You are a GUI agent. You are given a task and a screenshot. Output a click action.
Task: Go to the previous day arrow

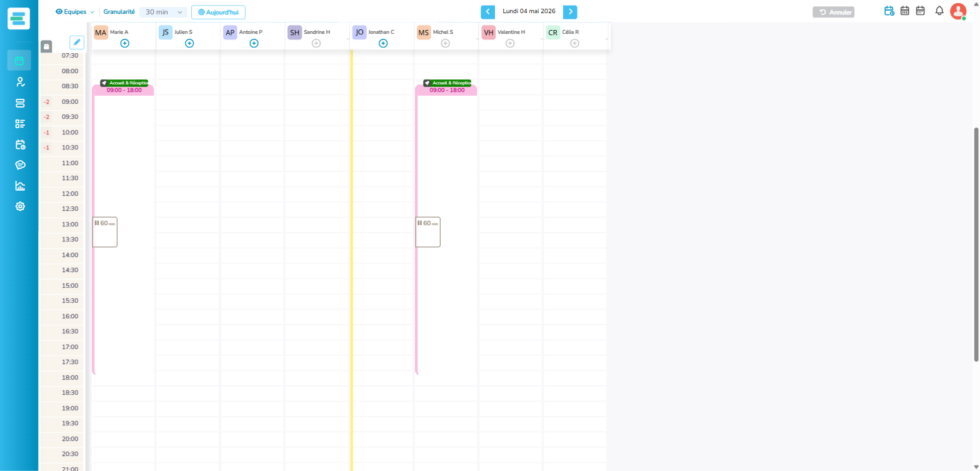487,12
